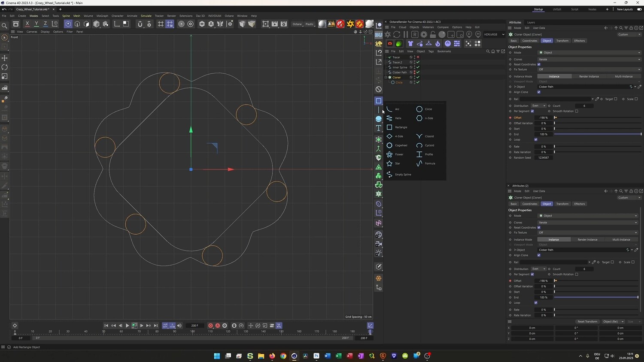Image resolution: width=644 pixels, height=362 pixels.
Task: Select the Profile spline primitive
Action: pos(425,154)
